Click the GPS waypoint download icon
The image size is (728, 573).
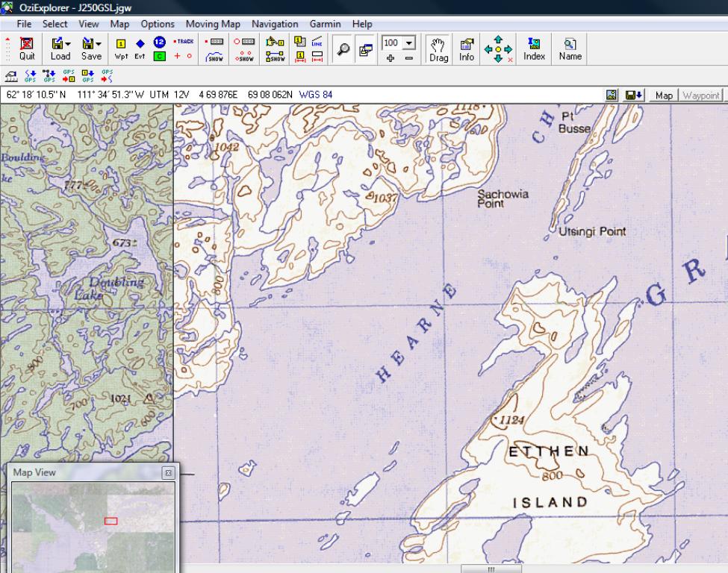pos(88,76)
